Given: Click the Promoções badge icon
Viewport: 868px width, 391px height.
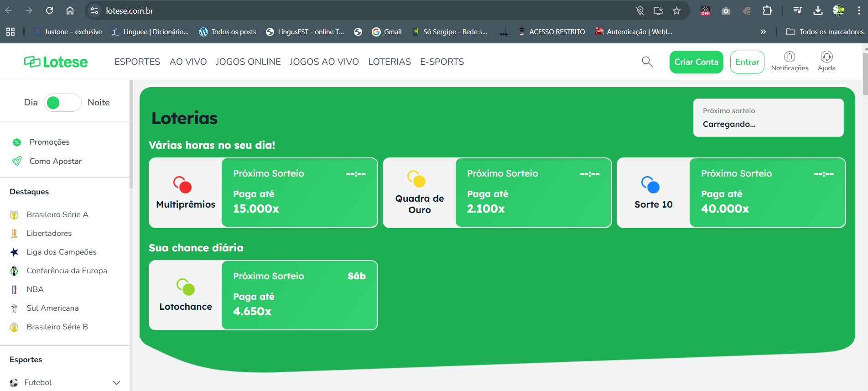Looking at the screenshot, I should (x=17, y=142).
